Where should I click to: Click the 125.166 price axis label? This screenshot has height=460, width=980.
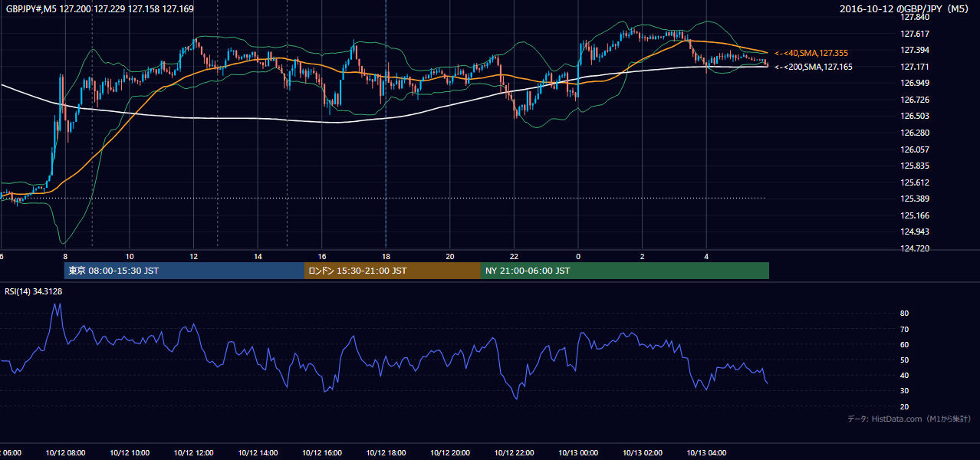pos(914,215)
